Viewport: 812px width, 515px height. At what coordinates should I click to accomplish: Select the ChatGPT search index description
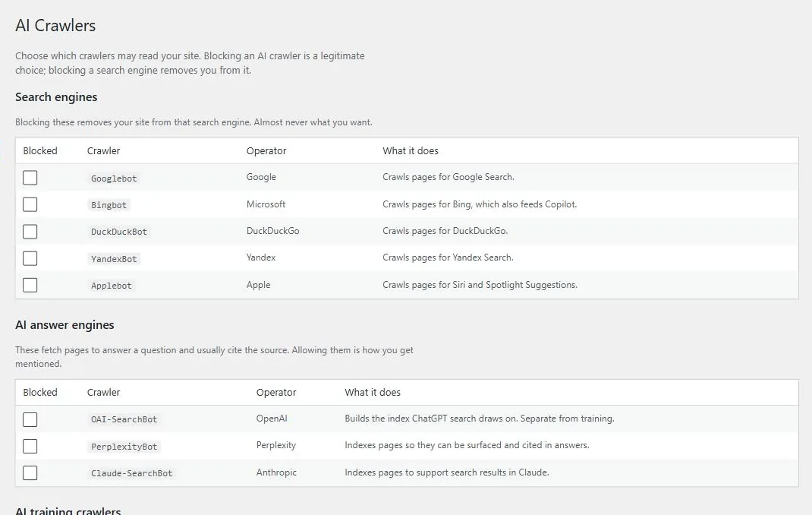coord(480,419)
